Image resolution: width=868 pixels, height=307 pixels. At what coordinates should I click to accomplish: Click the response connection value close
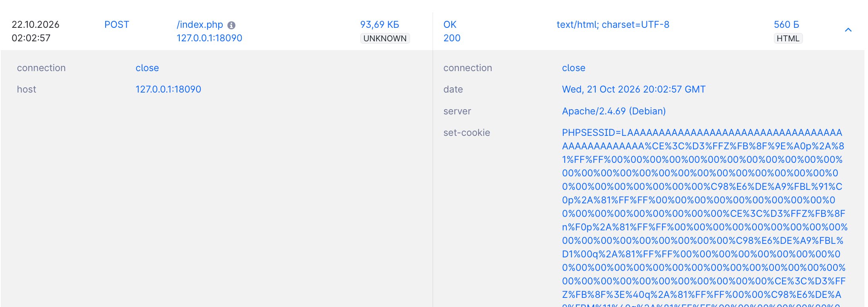pos(574,68)
